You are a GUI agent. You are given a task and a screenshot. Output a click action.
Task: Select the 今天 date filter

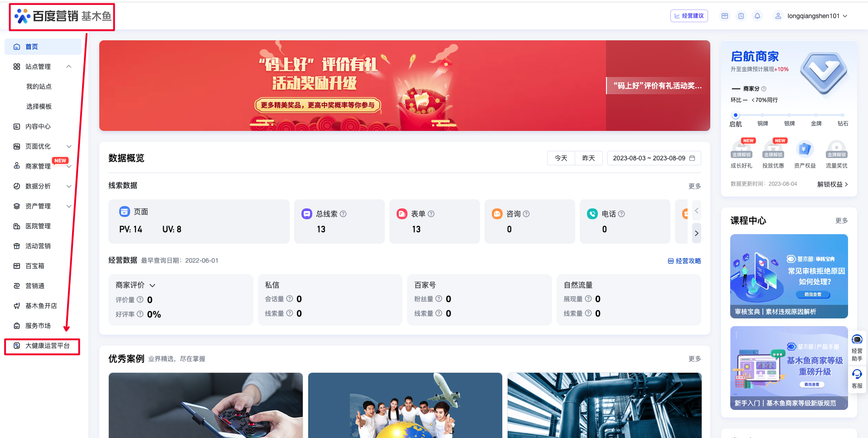click(x=561, y=158)
